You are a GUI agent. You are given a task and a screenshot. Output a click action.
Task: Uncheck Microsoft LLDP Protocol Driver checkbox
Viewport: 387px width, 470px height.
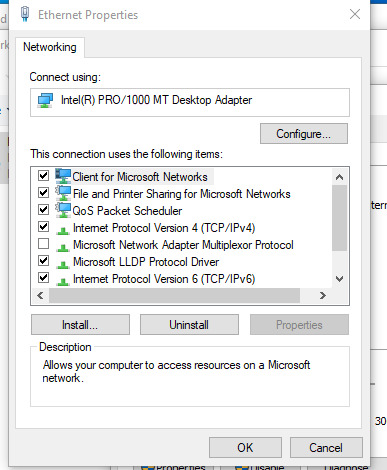43,261
